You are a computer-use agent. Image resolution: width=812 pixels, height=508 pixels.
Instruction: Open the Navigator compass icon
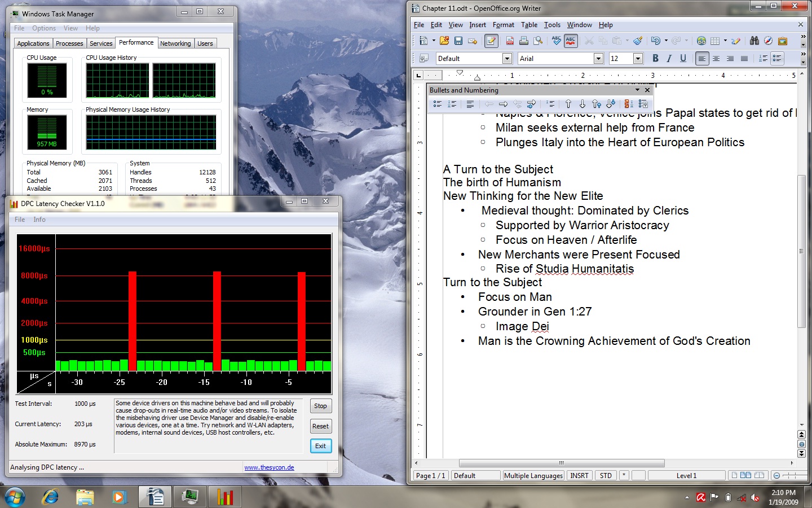click(x=768, y=41)
